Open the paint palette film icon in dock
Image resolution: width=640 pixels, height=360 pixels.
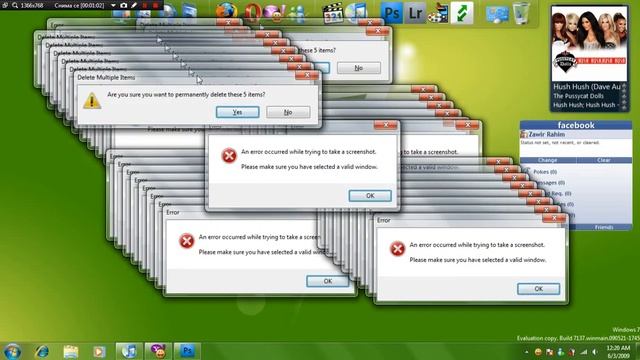[438, 13]
